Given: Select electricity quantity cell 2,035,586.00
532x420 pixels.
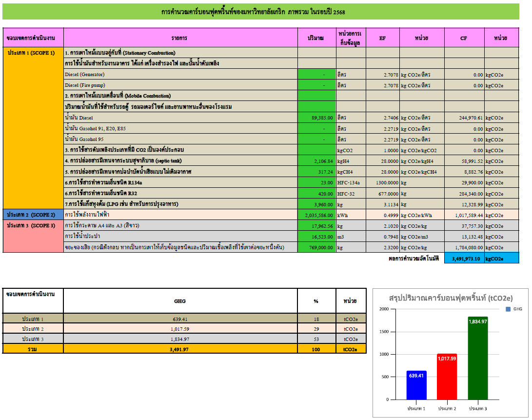Looking at the screenshot, I should click(x=316, y=215).
